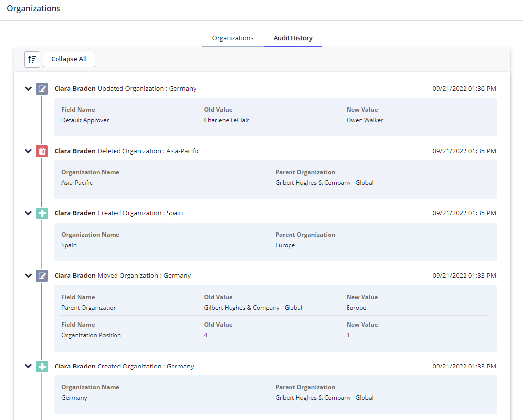
Task: Collapse the Moved Organization Germany entry
Action: point(28,276)
